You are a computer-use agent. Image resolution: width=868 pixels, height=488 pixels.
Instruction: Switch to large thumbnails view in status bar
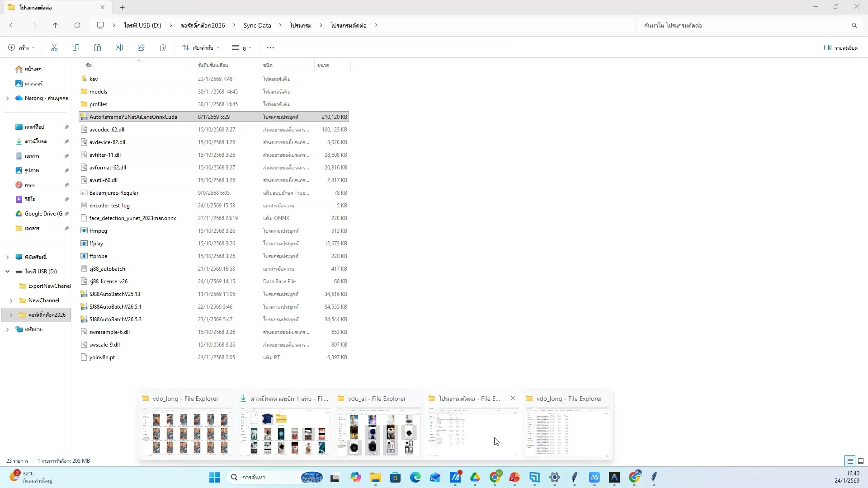tap(861, 461)
